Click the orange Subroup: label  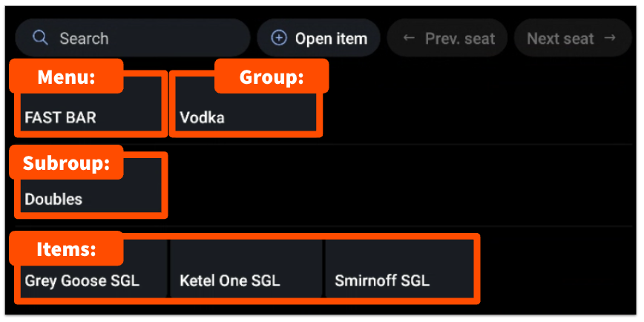tap(66, 164)
